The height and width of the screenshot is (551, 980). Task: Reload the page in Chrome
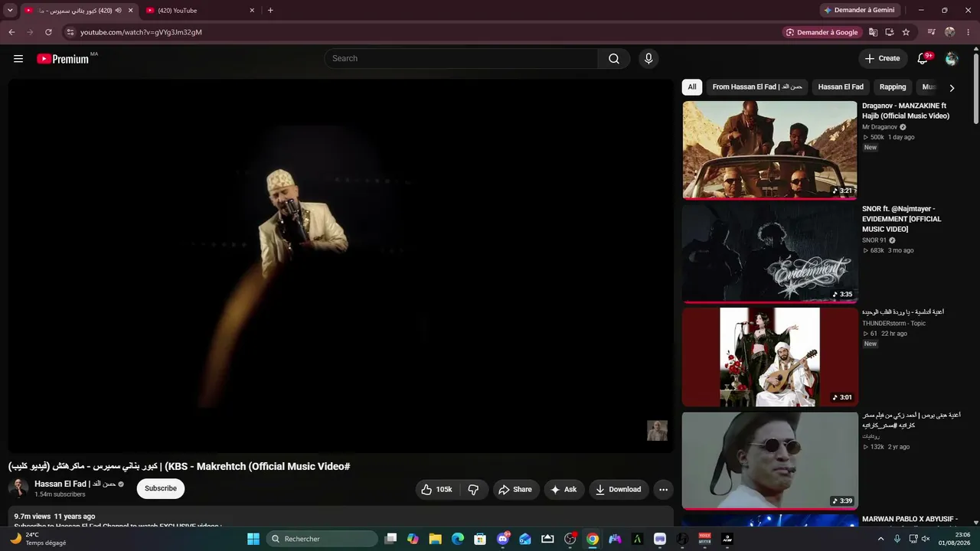[48, 32]
